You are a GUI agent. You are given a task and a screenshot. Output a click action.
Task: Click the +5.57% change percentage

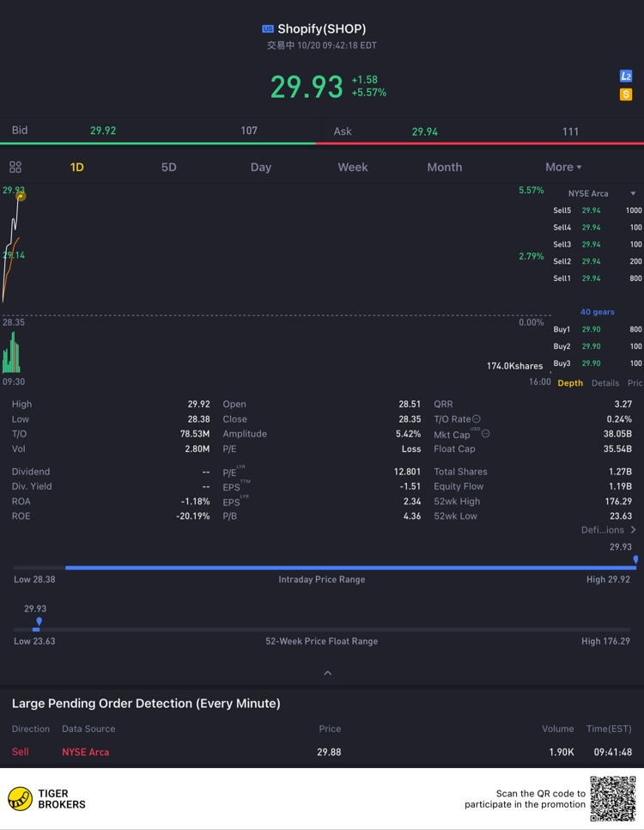pyautogui.click(x=369, y=93)
